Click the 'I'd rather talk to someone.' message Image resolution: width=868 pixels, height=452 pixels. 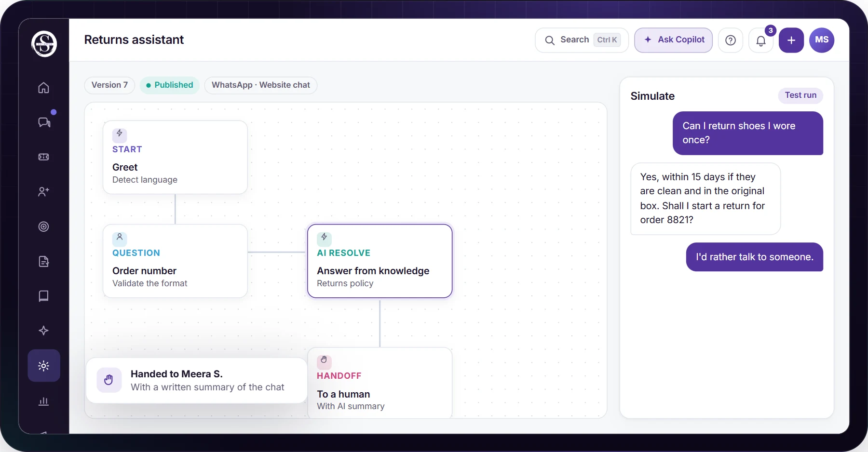click(x=755, y=257)
